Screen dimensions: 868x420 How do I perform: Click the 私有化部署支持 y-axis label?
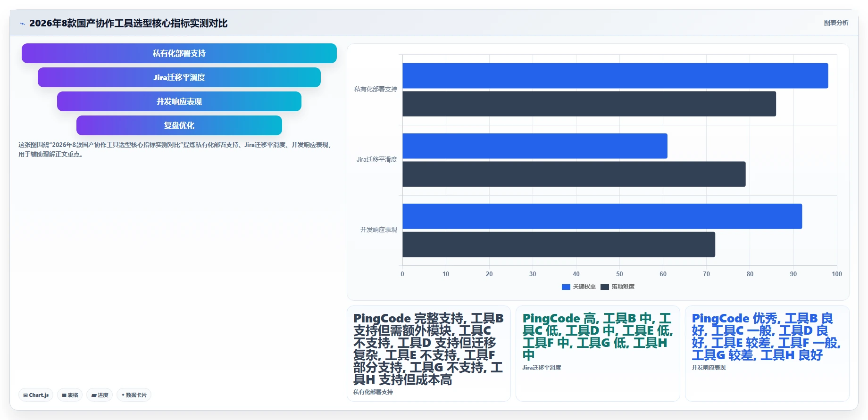pos(376,89)
